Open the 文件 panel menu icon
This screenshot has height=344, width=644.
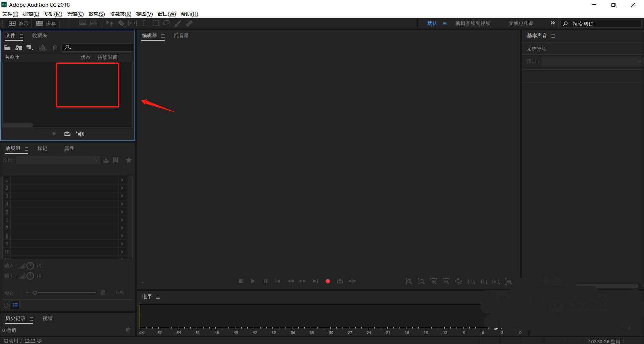(21, 36)
